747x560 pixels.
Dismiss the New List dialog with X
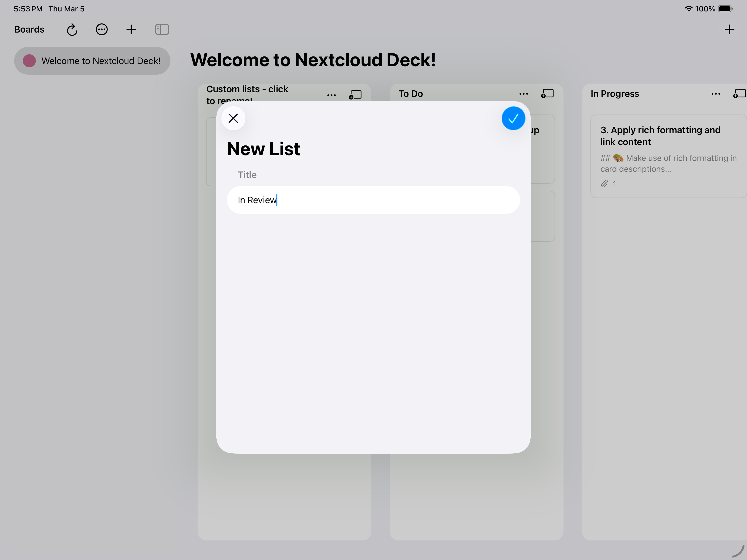(233, 118)
